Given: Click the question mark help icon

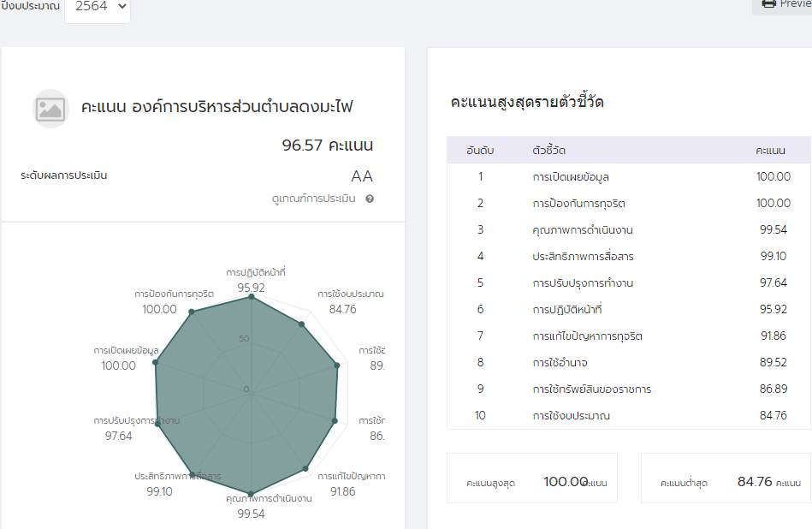Looking at the screenshot, I should click(x=370, y=199).
